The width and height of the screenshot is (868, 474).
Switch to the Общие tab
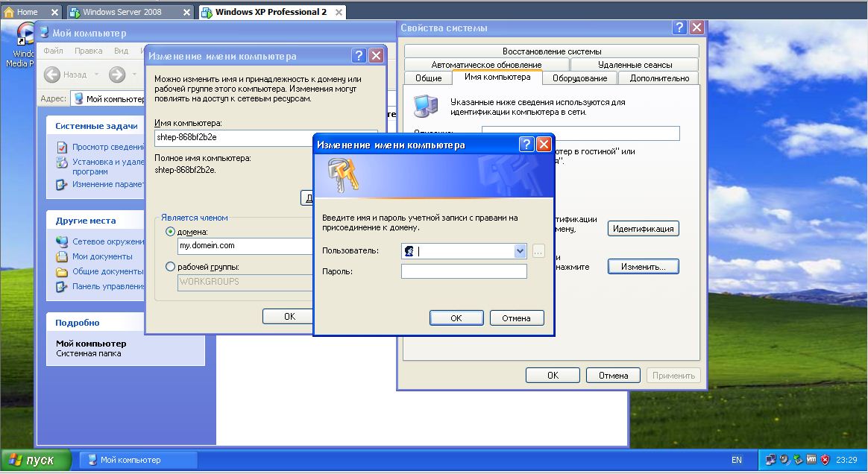429,78
